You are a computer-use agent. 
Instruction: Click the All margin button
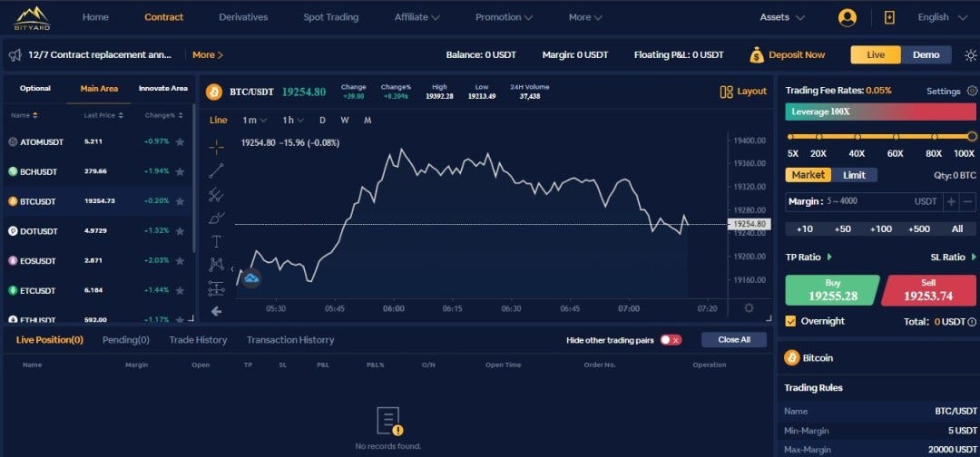(957, 229)
